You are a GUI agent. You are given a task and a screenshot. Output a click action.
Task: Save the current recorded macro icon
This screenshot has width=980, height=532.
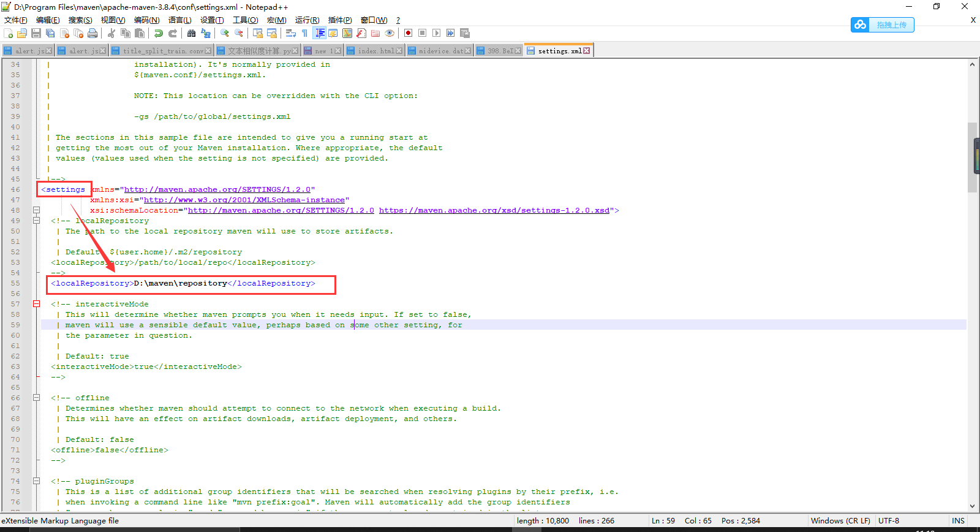(465, 33)
